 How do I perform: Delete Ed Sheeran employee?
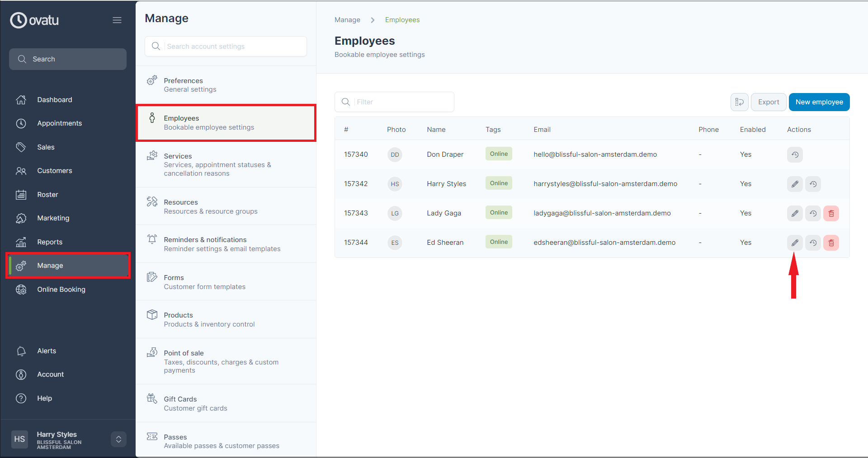click(x=831, y=243)
